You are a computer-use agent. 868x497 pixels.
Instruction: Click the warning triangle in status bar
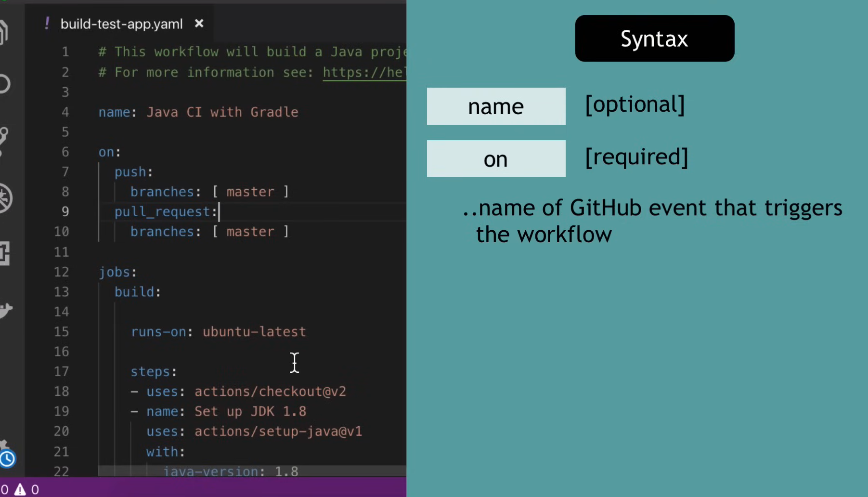coord(20,490)
